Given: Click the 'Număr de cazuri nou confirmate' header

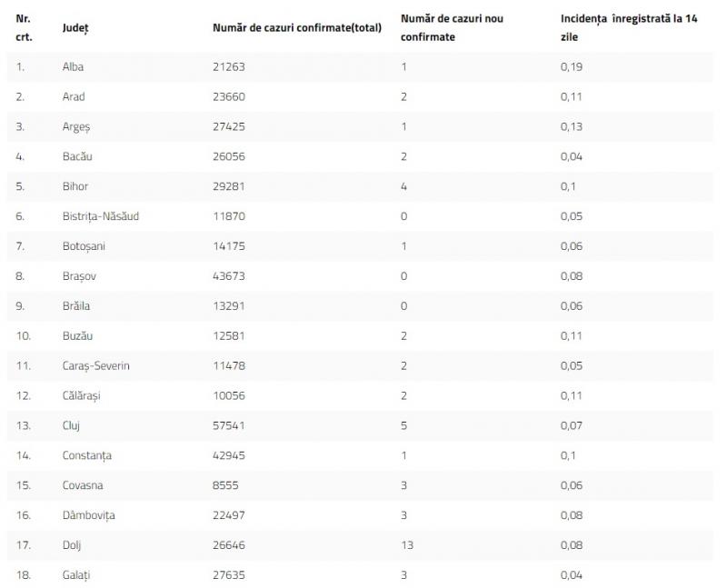Looking at the screenshot, I should [x=452, y=27].
